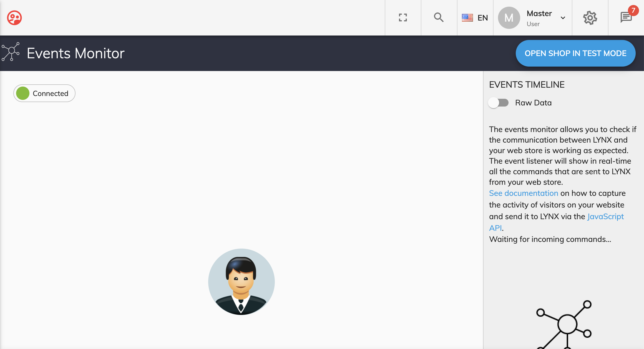Screen dimensions: 644x349
Task: Click the businessman visitor avatar
Action: tap(241, 282)
